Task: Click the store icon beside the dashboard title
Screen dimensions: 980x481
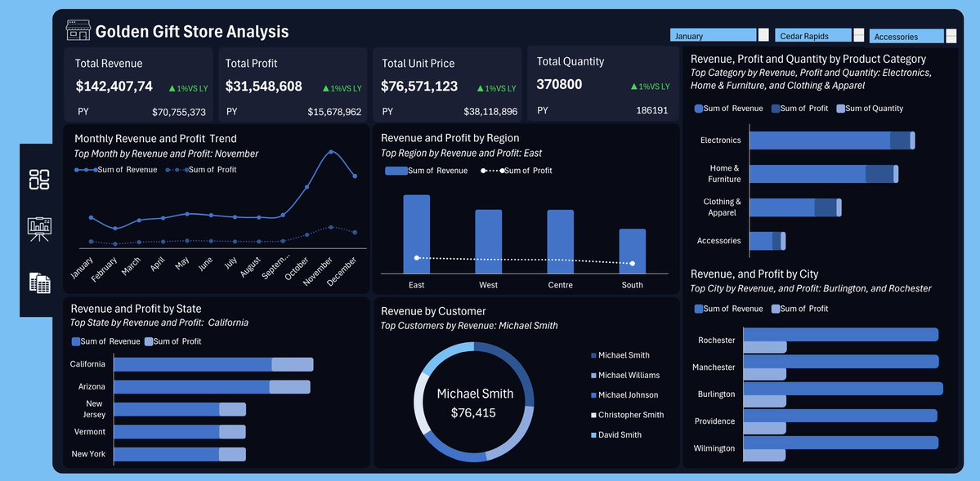Action: pyautogui.click(x=78, y=30)
